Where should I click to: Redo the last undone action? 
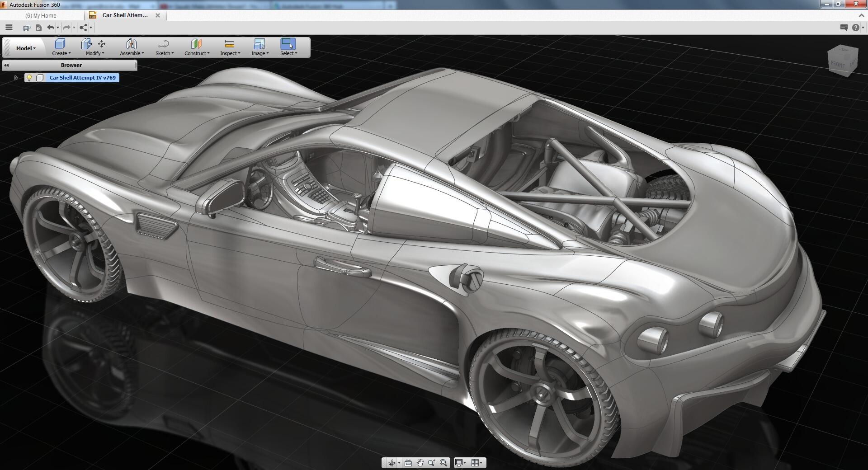click(x=66, y=28)
